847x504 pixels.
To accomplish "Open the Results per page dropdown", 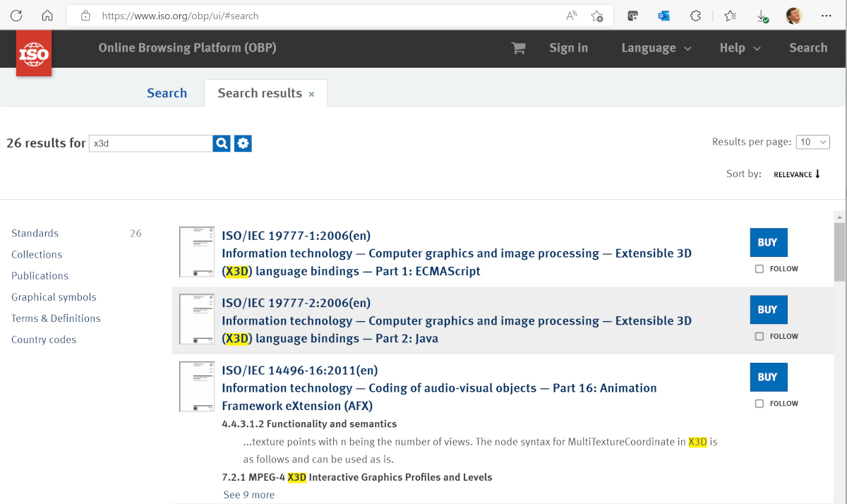I will (813, 142).
